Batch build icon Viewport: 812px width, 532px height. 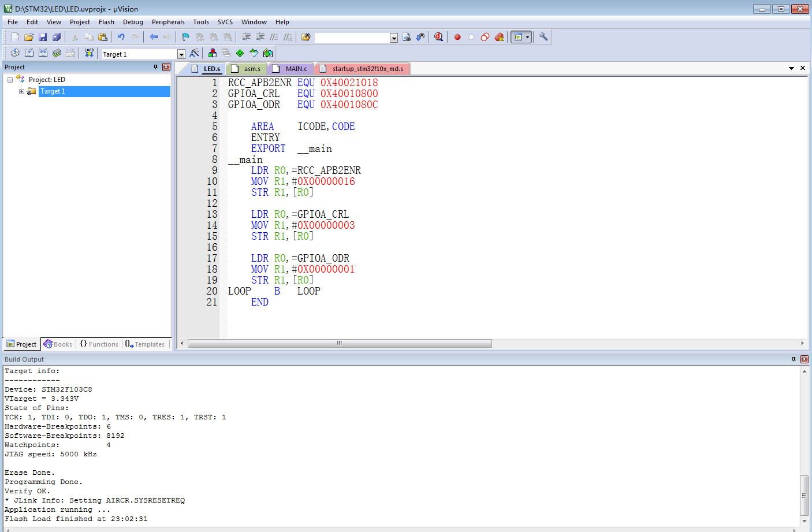[57, 53]
